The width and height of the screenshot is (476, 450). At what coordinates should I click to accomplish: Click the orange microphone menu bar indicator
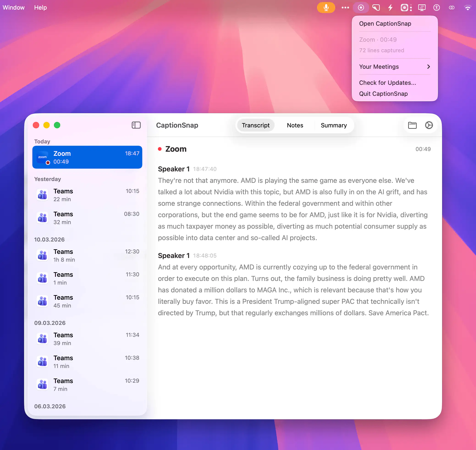[x=326, y=8]
